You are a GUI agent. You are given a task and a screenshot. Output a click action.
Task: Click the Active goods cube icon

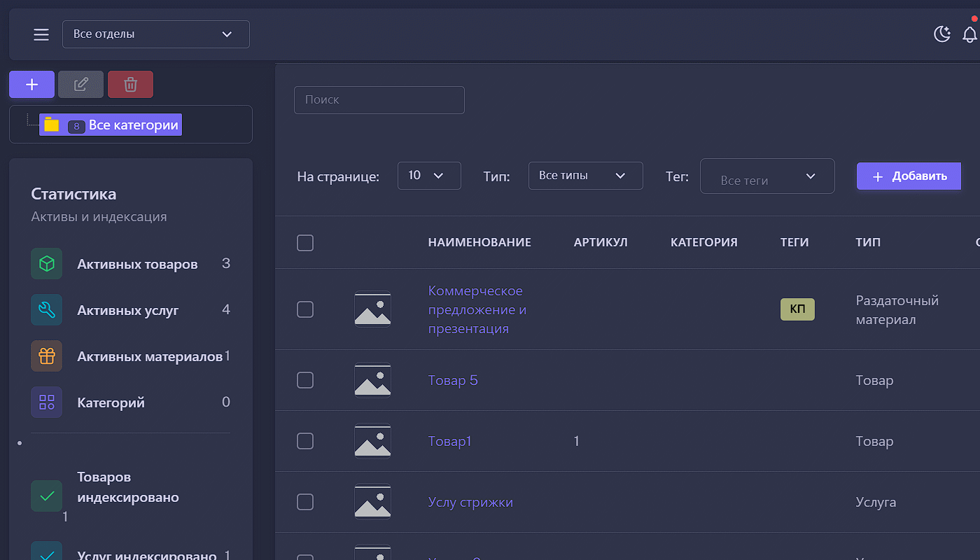pyautogui.click(x=47, y=264)
